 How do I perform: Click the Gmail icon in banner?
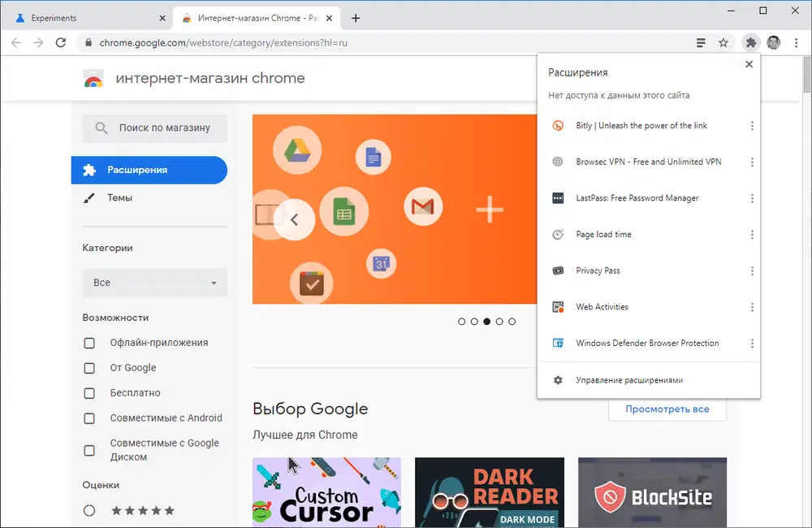tap(422, 206)
